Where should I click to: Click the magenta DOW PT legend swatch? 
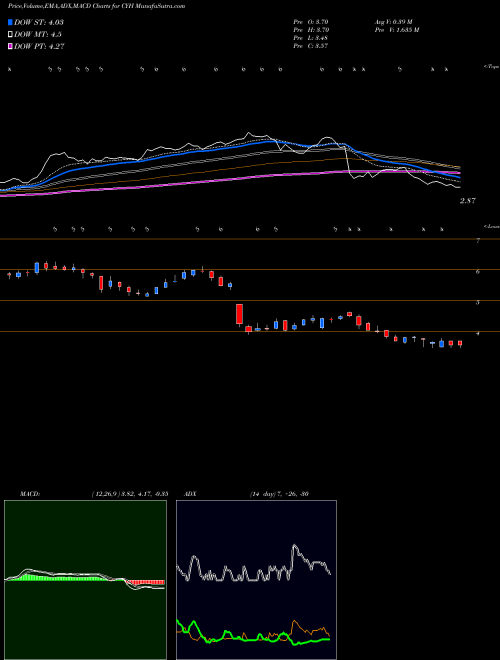[10, 47]
